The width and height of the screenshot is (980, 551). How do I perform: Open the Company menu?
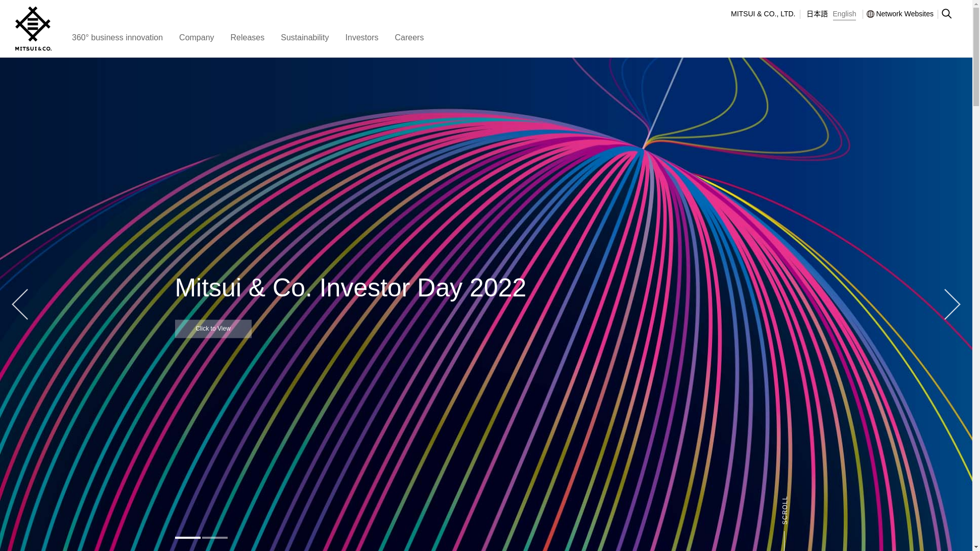[x=197, y=38]
